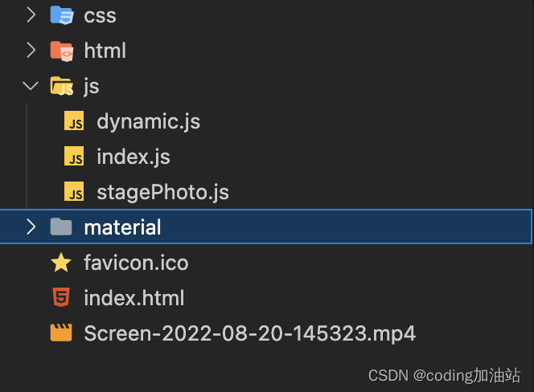This screenshot has width=534, height=392.
Task: Expand the css folder chevron
Action: tap(31, 15)
